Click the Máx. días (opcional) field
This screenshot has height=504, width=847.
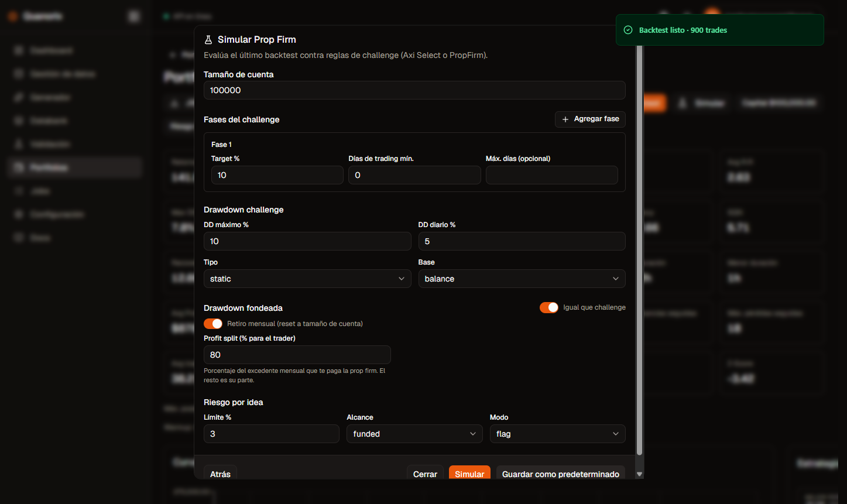[552, 175]
